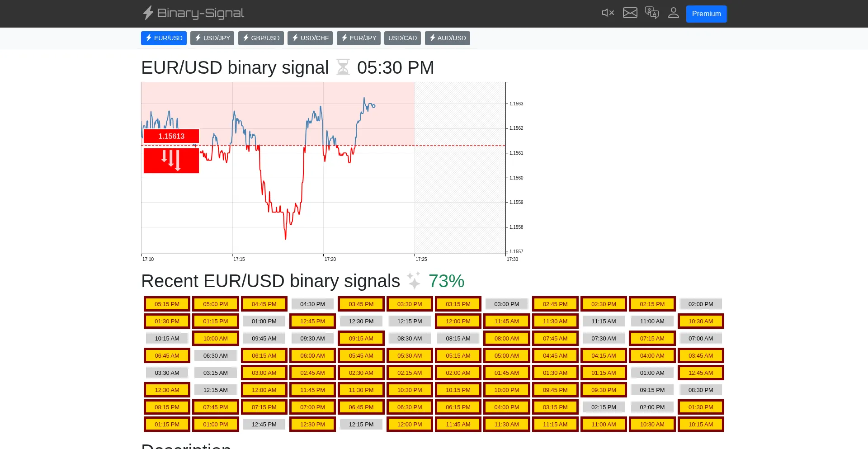Open the envelope messages icon
Screen dimensions: 868x449
(x=630, y=13)
